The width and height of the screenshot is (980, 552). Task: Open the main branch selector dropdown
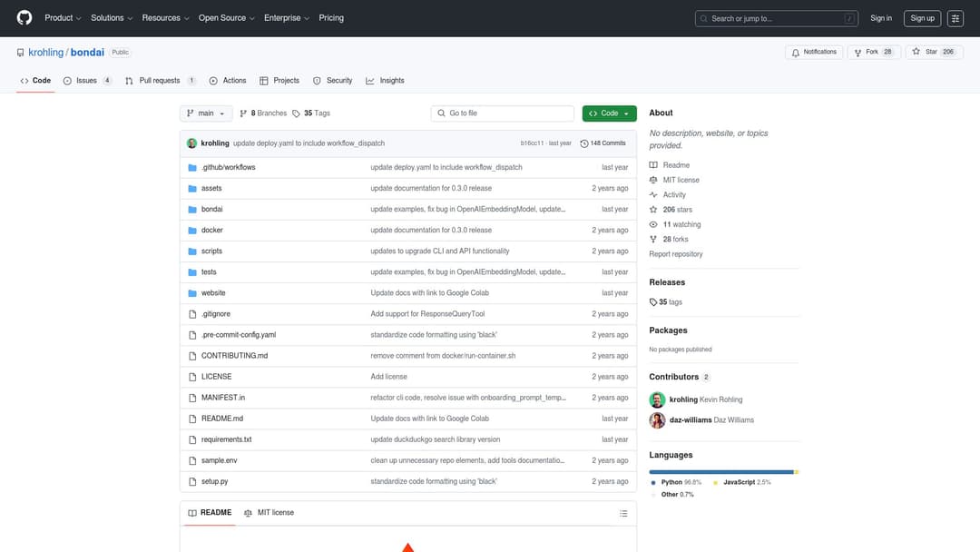coord(206,113)
